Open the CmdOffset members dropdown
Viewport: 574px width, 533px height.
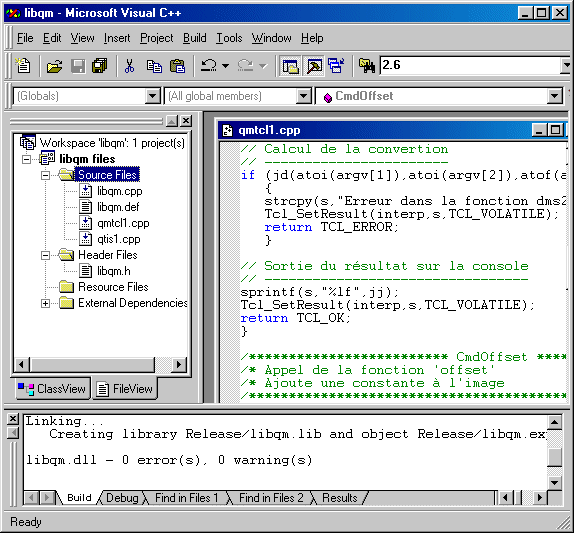tap(555, 96)
